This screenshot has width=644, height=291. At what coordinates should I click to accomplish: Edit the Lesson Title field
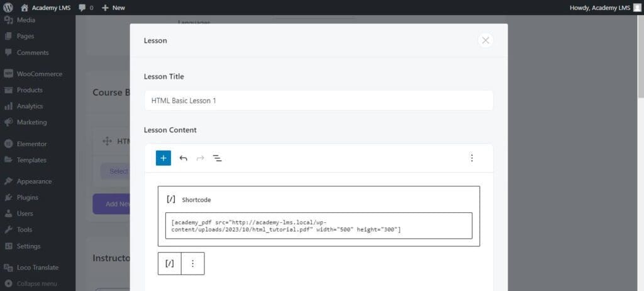319,100
